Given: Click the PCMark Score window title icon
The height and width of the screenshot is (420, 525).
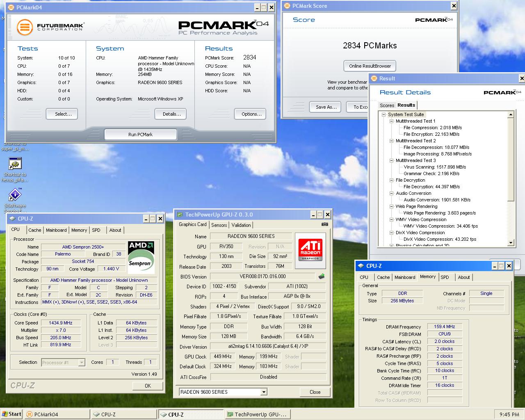Looking at the screenshot, I should coord(287,6).
